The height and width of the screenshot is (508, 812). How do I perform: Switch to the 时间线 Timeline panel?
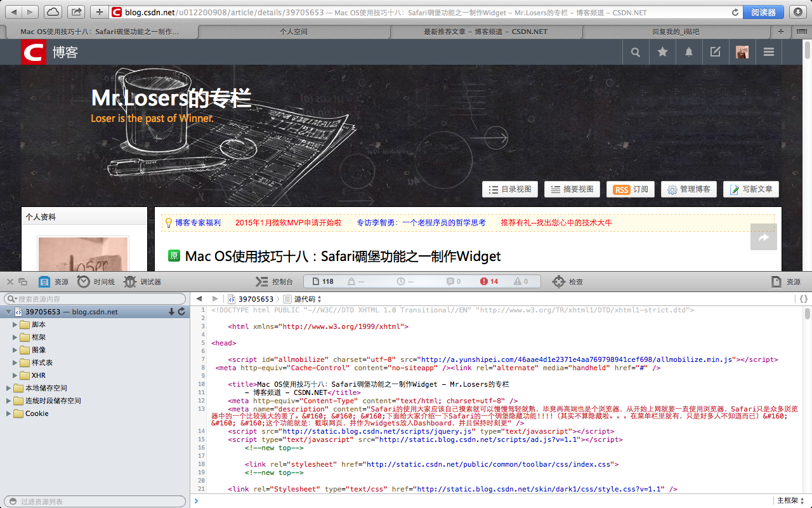[96, 282]
